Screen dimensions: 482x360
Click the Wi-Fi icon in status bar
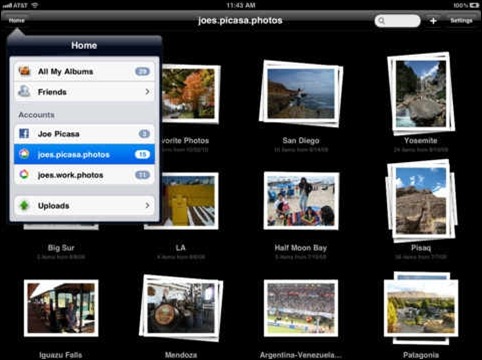35,5
